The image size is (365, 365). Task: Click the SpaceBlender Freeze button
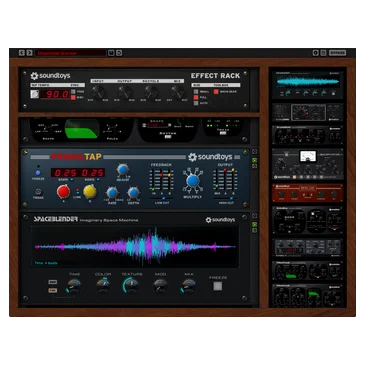pyautogui.click(x=218, y=286)
